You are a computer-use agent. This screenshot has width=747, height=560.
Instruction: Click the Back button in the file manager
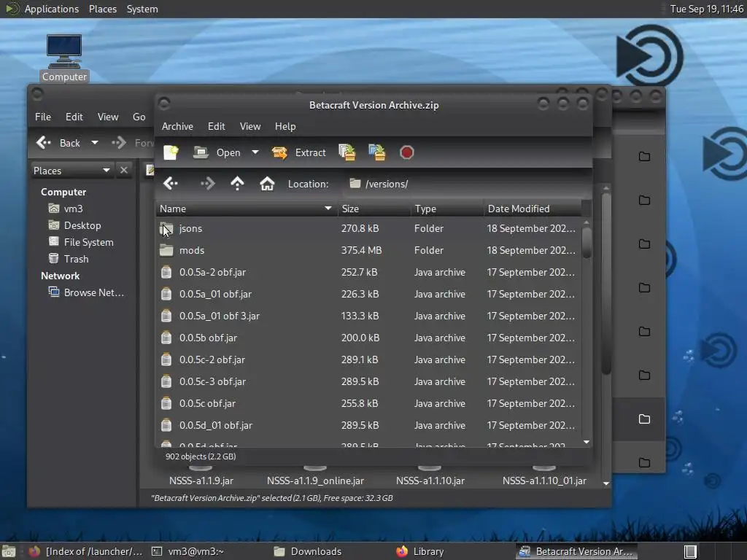[x=58, y=143]
